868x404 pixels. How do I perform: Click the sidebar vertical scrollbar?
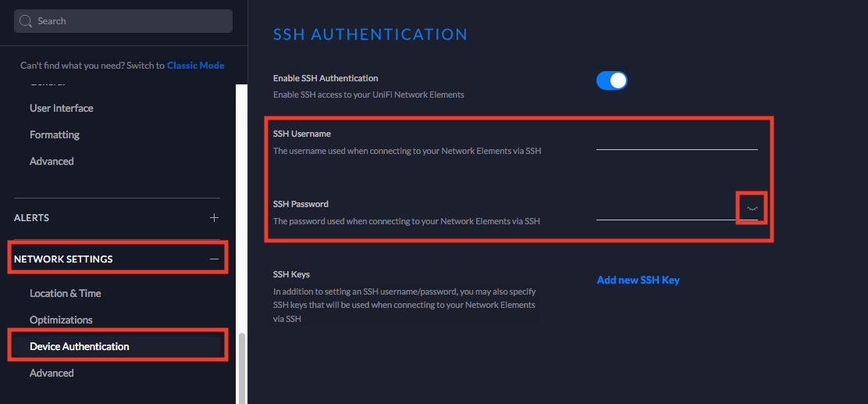(241, 367)
